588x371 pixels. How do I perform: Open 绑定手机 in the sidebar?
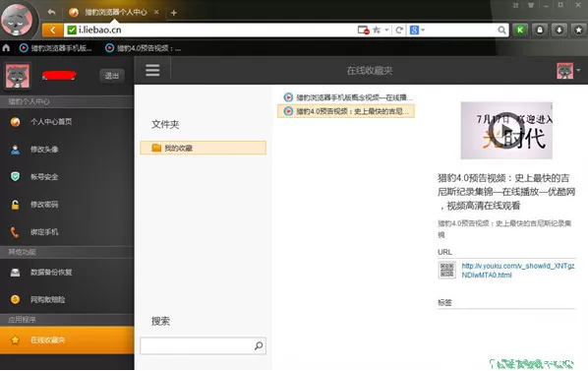(x=67, y=232)
